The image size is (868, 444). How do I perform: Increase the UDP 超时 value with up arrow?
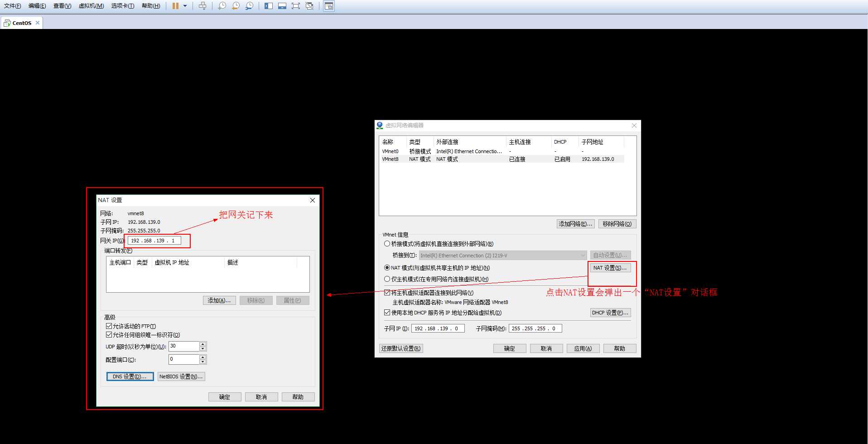203,344
